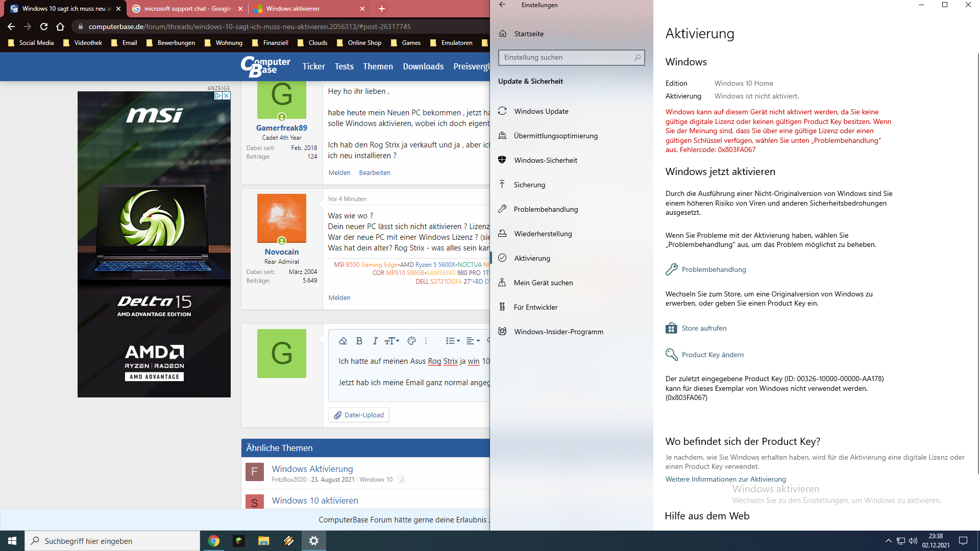Viewport: 980px width, 551px height.
Task: Open the font size dropdown
Action: pos(391,341)
